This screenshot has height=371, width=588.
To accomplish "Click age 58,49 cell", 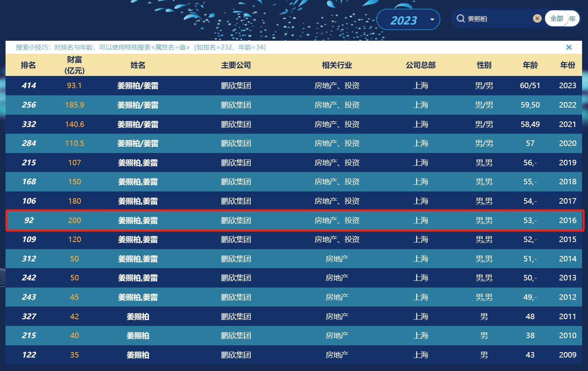I will click(530, 124).
